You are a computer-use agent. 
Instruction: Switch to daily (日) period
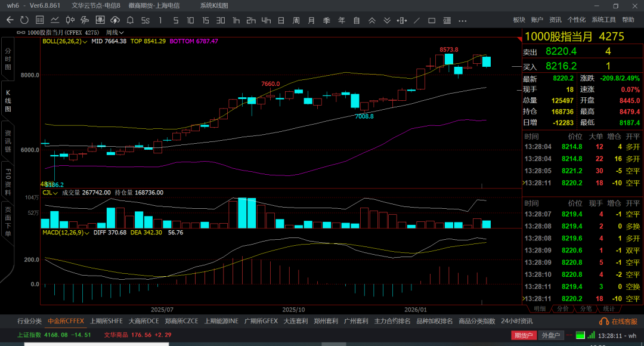[x=281, y=20]
